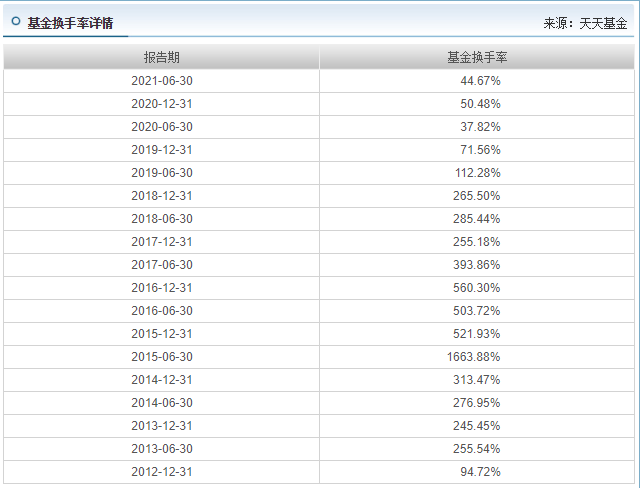Viewport: 640px width, 488px height.
Task: Select the date cell 2020-06-30
Action: [x=162, y=127]
